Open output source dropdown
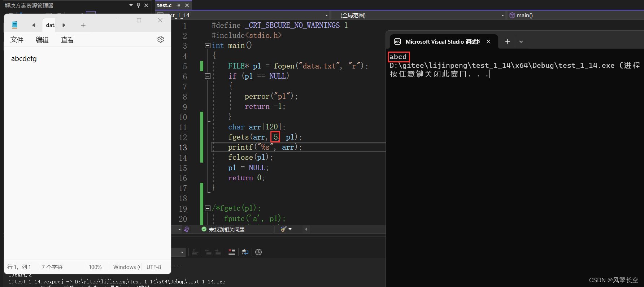 (182, 252)
